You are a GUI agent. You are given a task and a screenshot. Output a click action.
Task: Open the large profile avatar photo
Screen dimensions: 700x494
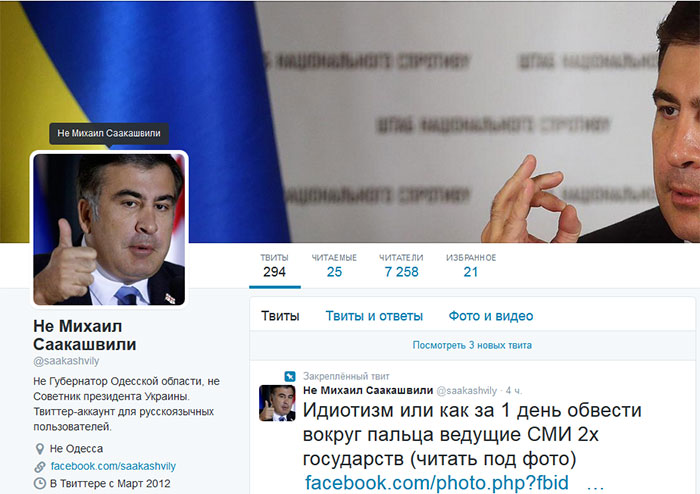(109, 229)
